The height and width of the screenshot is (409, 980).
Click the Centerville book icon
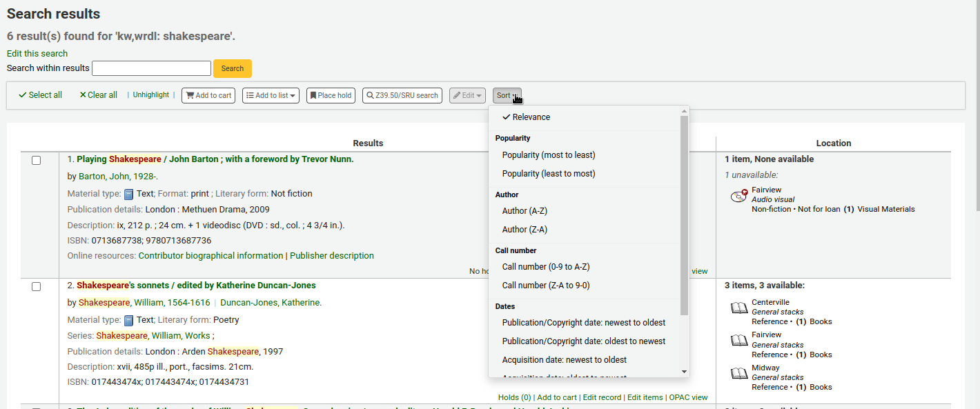coord(739,308)
